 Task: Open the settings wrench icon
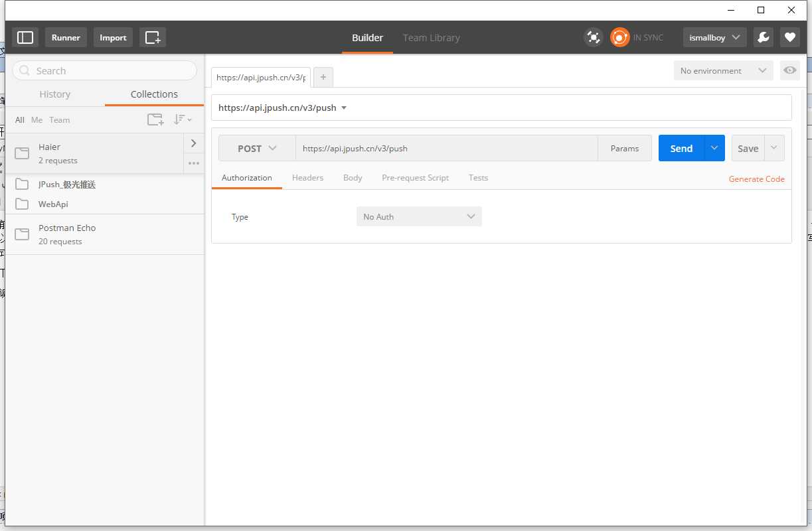(x=764, y=38)
